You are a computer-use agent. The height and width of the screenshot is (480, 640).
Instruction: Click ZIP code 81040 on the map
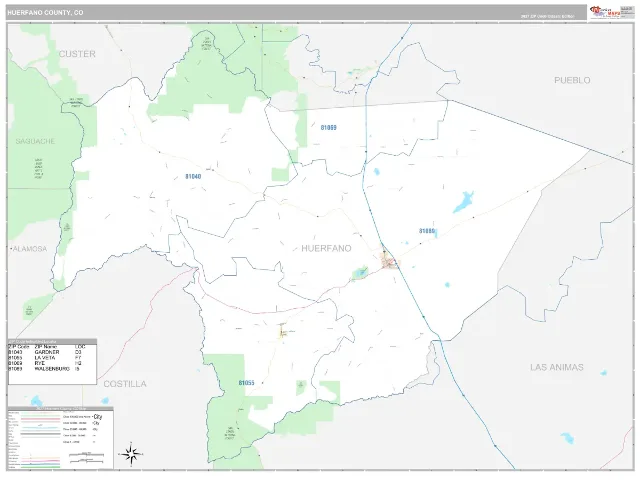point(193,177)
